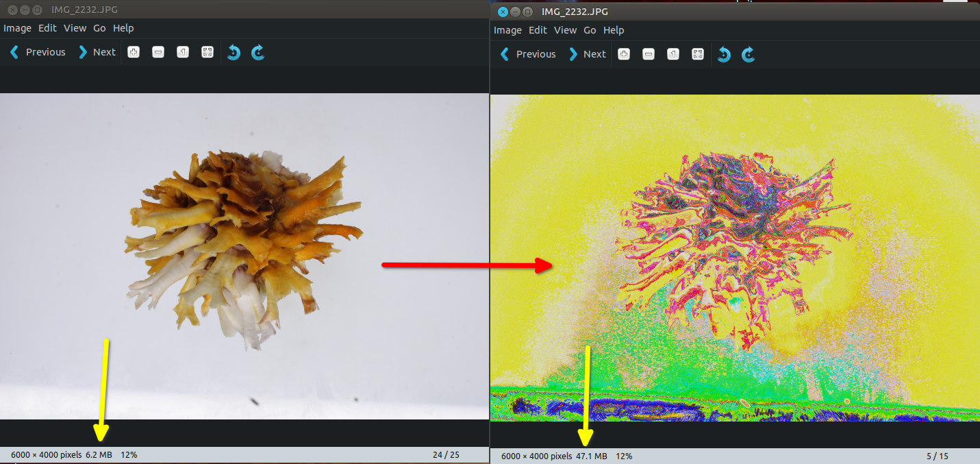980x464 pixels.
Task: Go to Next image in right window
Action: (x=587, y=54)
